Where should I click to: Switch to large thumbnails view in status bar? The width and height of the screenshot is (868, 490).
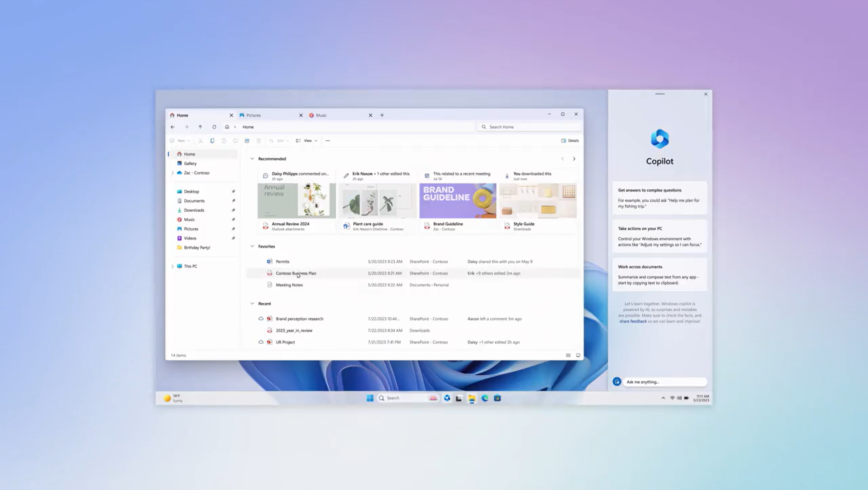(x=578, y=355)
